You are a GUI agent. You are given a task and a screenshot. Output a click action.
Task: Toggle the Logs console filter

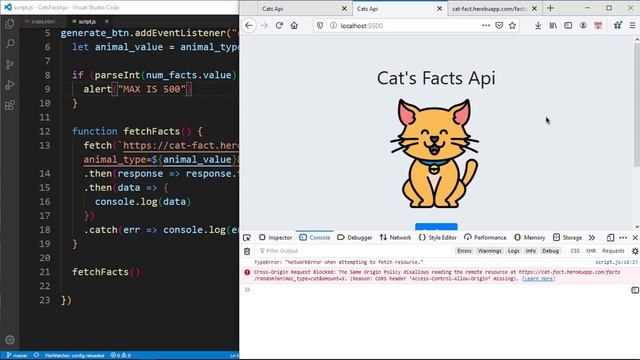[513, 251]
